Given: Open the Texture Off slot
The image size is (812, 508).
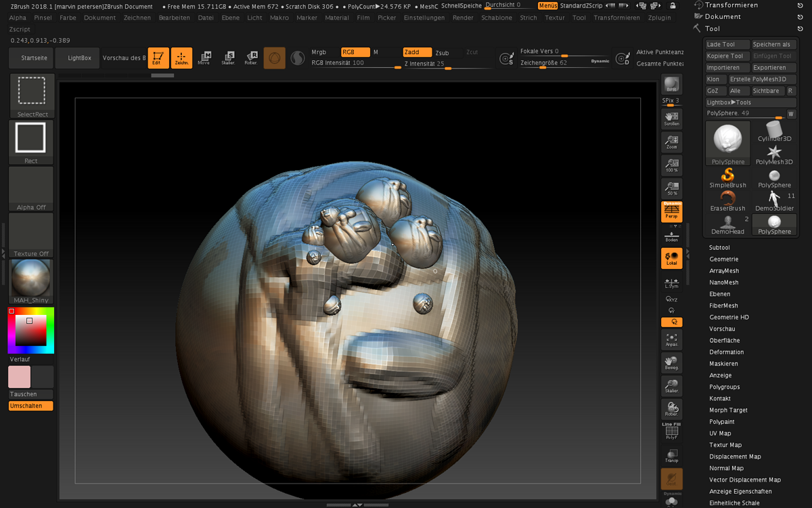Looking at the screenshot, I should click(x=31, y=235).
